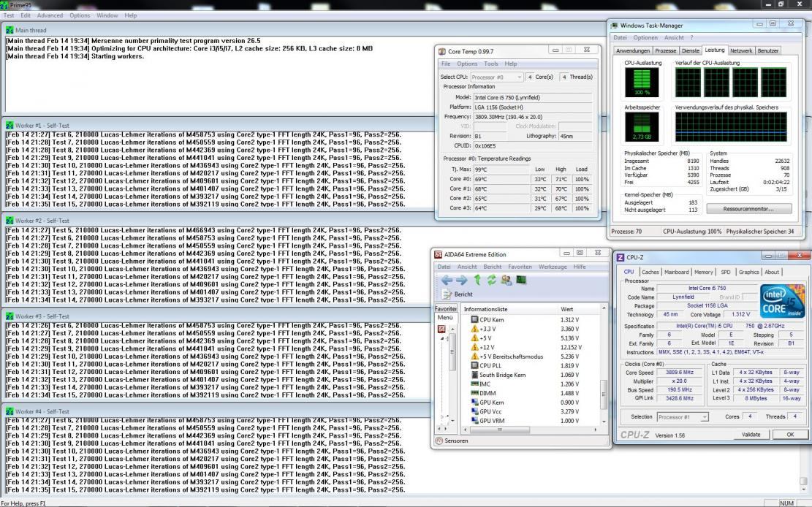Click AIDA64 sensor list horizontal scrollbar thumb
The width and height of the screenshot is (812, 507).
point(499,430)
